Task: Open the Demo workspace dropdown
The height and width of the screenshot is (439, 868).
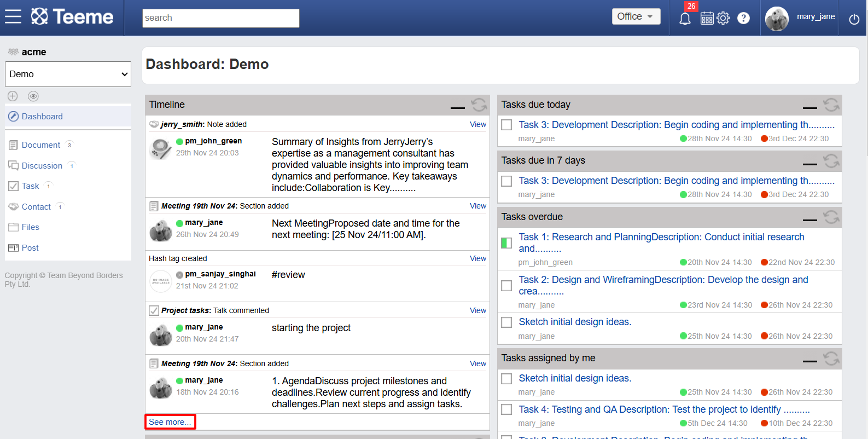Action: tap(68, 74)
